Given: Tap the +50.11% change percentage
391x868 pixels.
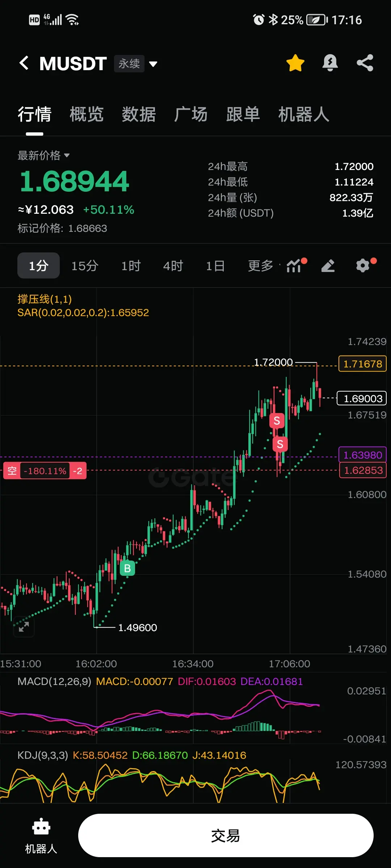Looking at the screenshot, I should (109, 209).
